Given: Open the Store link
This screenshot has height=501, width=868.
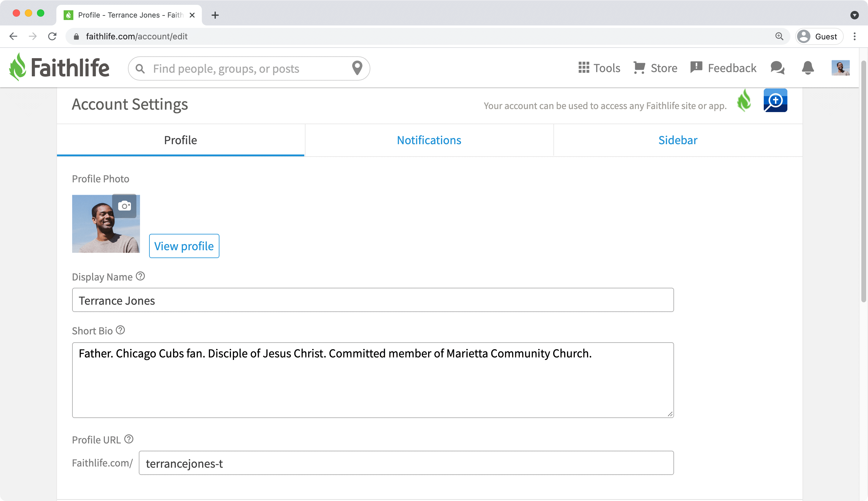Looking at the screenshot, I should [655, 68].
